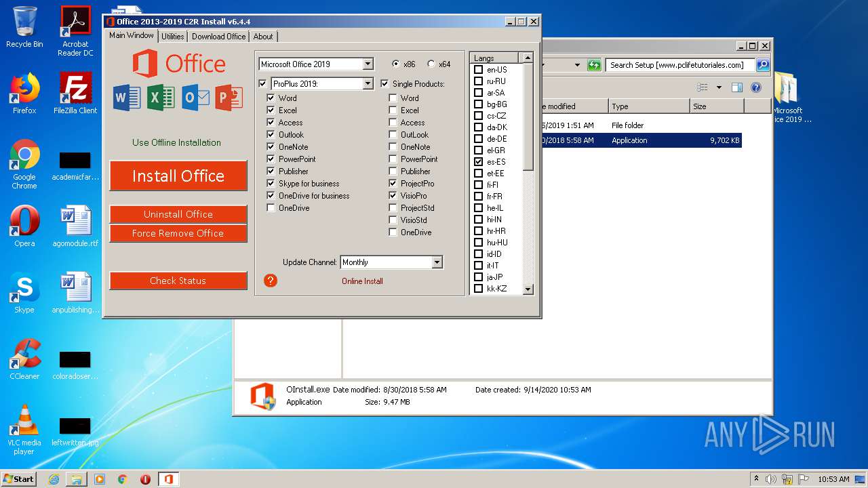Open agomodule.rtf document icon
868x488 pixels.
coord(75,226)
